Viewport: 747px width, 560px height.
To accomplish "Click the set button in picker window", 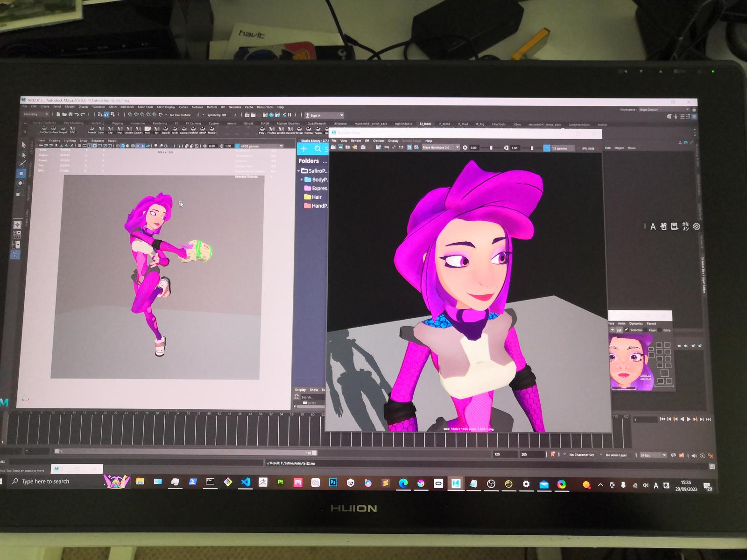I will [619, 330].
